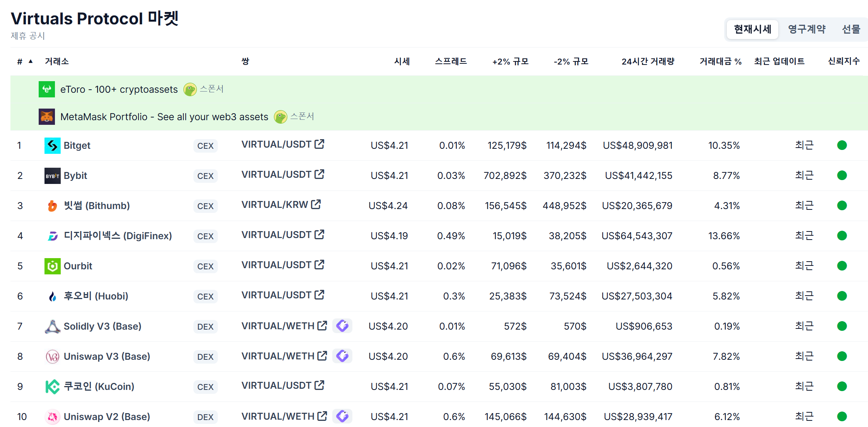The width and height of the screenshot is (868, 427).
Task: Click the Bybit exchange logo icon
Action: [x=52, y=176]
